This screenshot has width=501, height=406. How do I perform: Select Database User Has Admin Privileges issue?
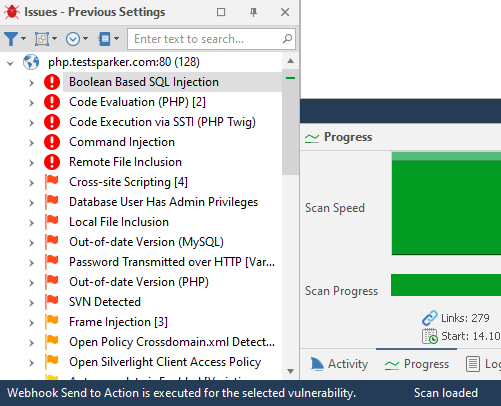pyautogui.click(x=163, y=202)
